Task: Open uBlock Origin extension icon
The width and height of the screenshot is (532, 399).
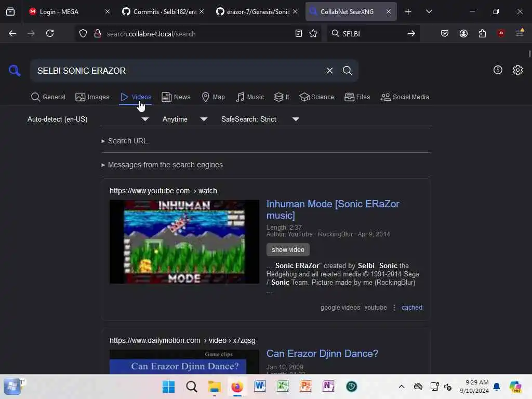Action: point(501,33)
